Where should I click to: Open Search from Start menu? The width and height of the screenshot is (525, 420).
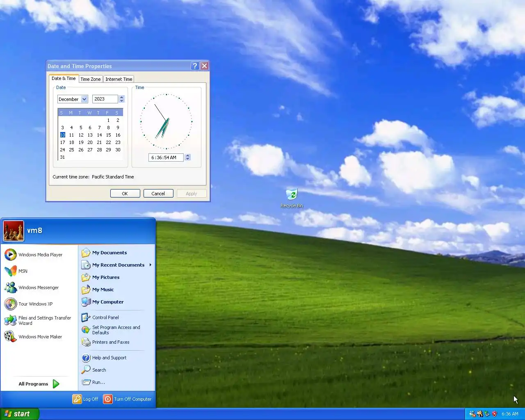coord(94,370)
